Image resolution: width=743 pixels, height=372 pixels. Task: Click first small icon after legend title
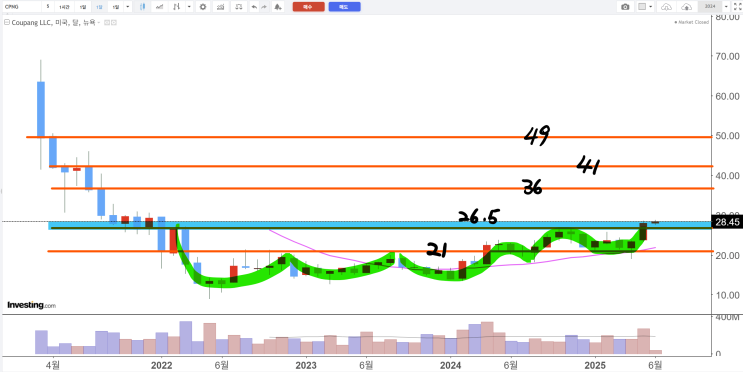point(107,22)
